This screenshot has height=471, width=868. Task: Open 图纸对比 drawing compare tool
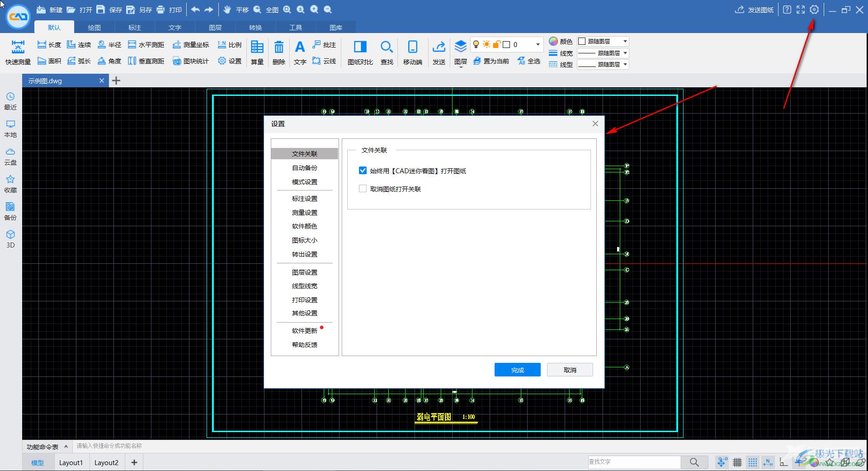click(x=360, y=52)
